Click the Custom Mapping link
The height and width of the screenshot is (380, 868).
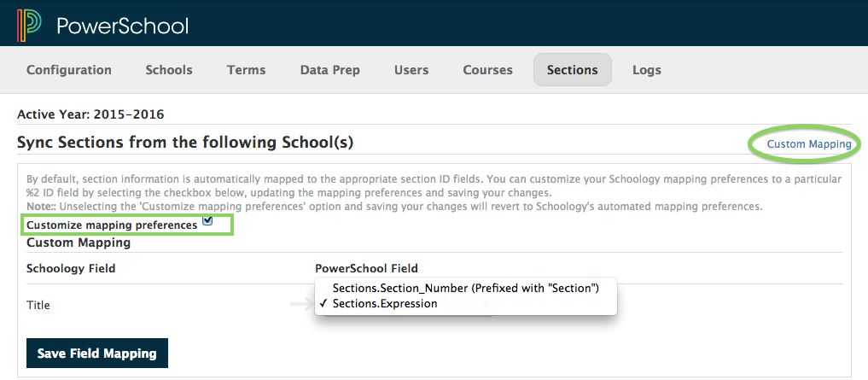pos(808,144)
